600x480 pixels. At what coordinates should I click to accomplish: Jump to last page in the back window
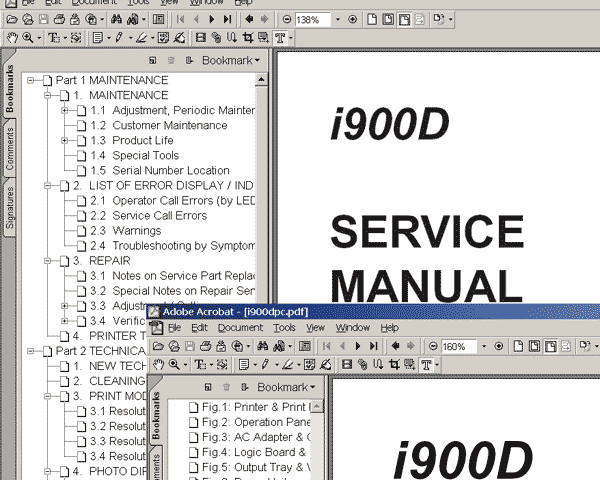(228, 19)
